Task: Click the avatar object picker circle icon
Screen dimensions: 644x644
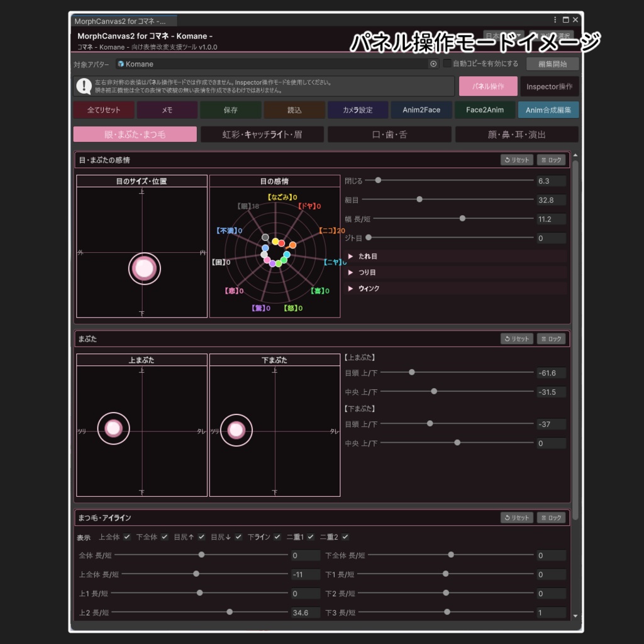Action: (x=433, y=64)
